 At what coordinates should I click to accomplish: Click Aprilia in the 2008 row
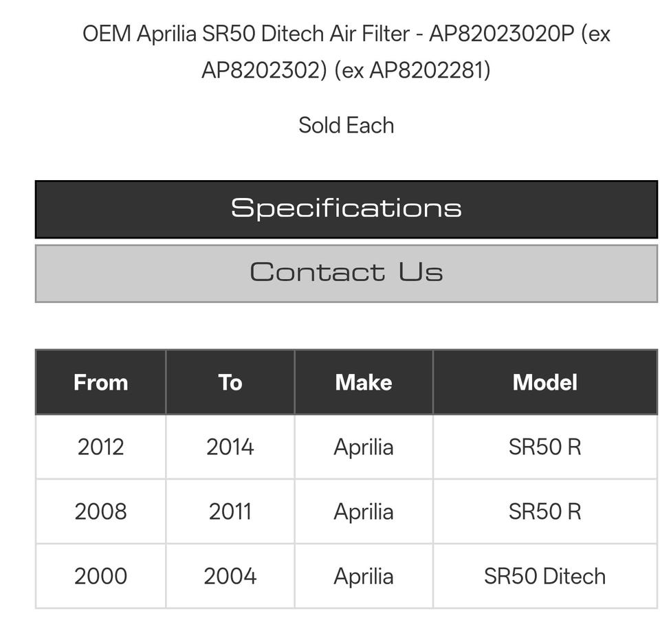(363, 511)
